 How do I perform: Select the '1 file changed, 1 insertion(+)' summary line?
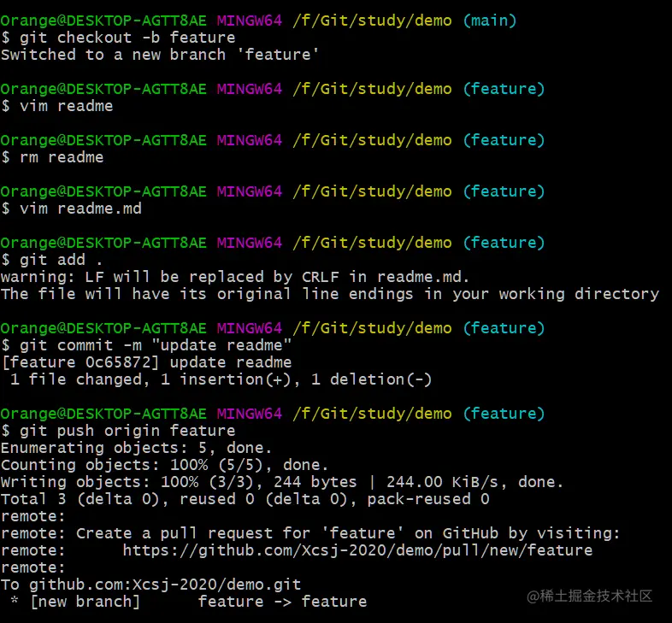[221, 379]
